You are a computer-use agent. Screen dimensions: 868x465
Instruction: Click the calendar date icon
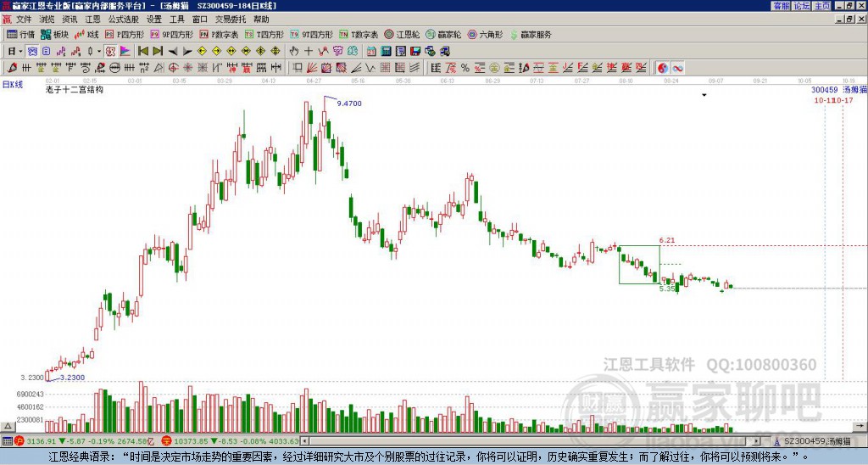[371, 52]
